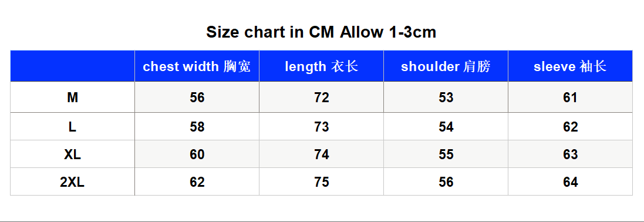Click the L shoulder value 54
The width and height of the screenshot is (644, 222).
(x=446, y=127)
